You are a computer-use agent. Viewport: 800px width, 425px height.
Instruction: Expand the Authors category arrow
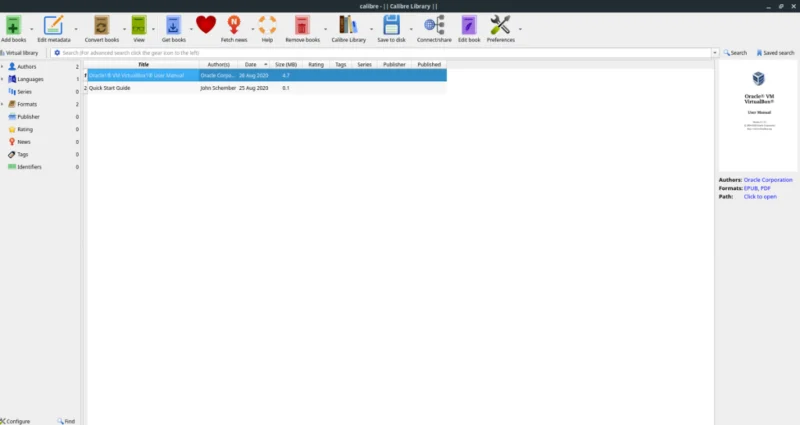[x=2, y=66]
